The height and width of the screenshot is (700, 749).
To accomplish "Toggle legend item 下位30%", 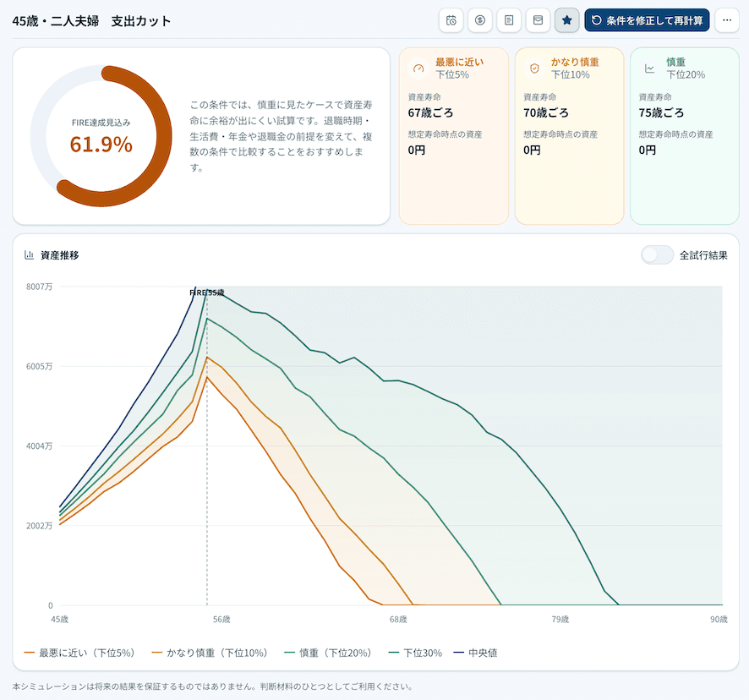I will [x=416, y=653].
